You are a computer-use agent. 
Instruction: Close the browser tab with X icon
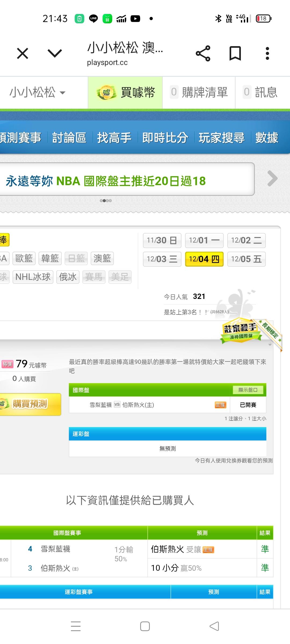[23, 53]
